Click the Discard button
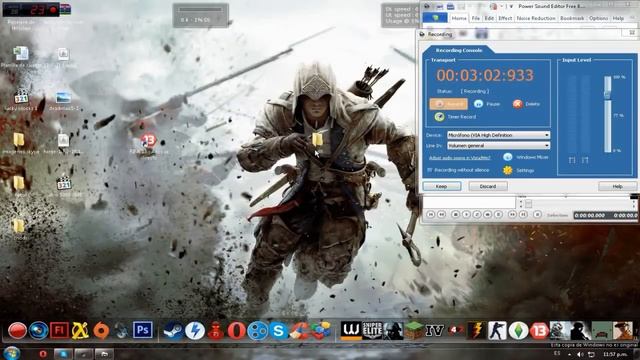This screenshot has height=360, width=640. pos(488,186)
